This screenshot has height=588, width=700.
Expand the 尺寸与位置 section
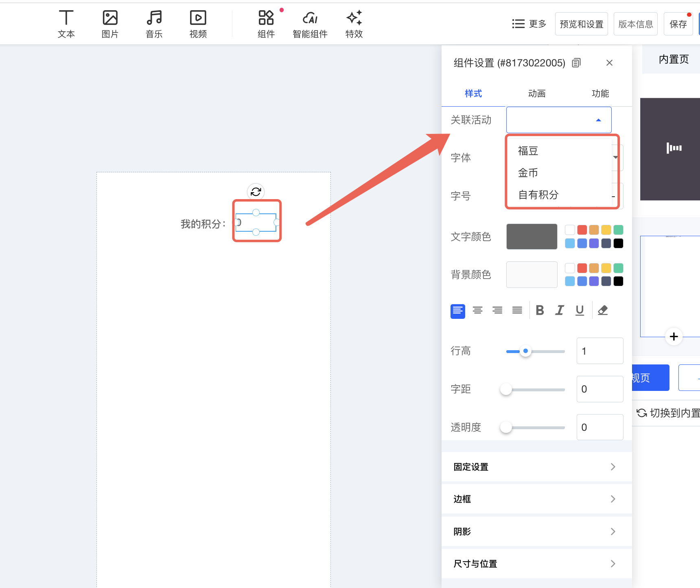tap(536, 564)
